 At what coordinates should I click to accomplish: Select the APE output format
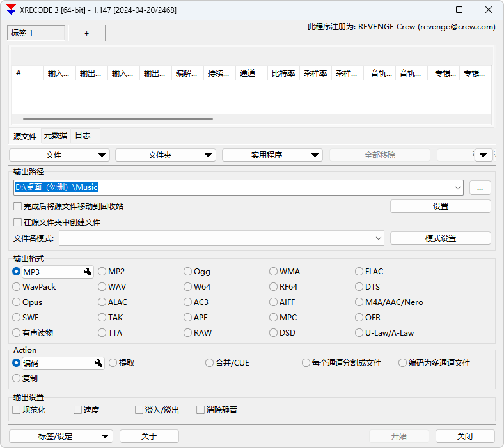pos(196,318)
